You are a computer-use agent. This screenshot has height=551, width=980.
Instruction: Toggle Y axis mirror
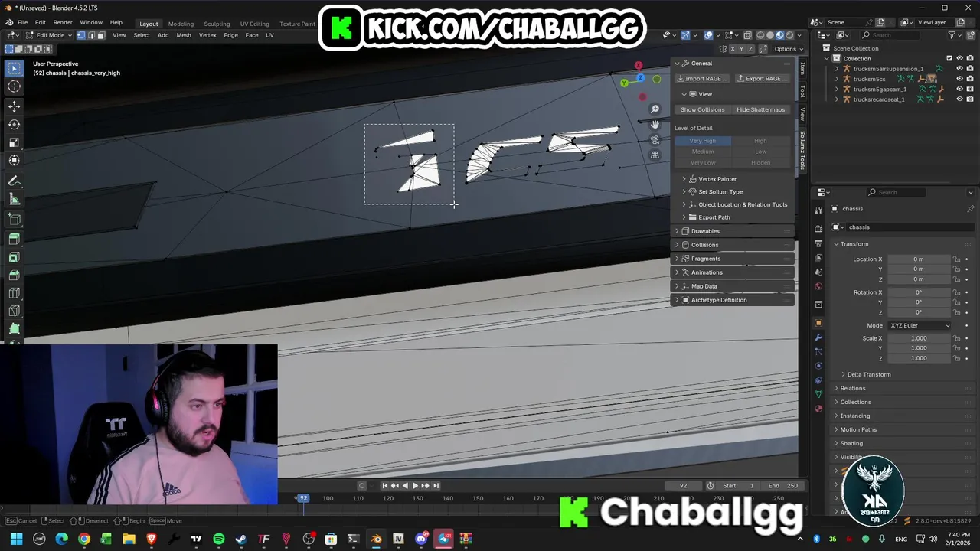741,49
